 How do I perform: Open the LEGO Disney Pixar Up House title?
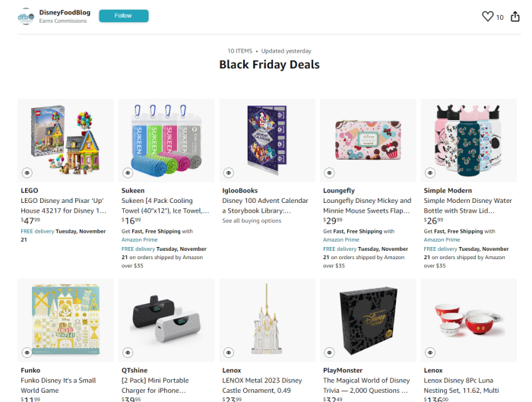click(x=63, y=205)
